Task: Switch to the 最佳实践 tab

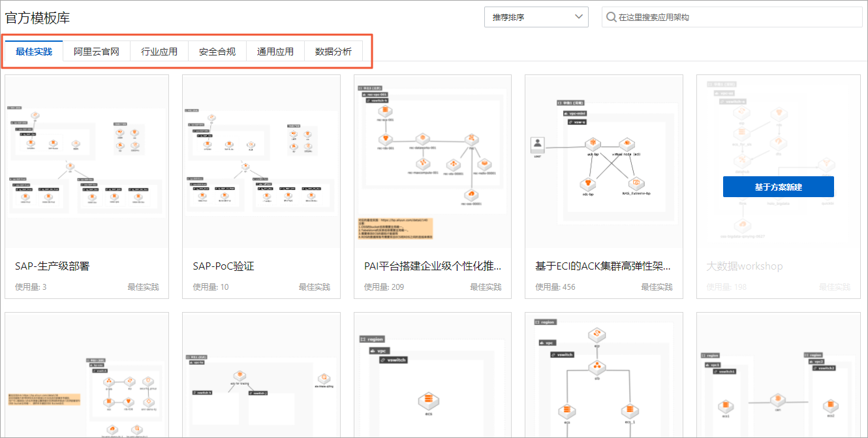Action: tap(34, 52)
